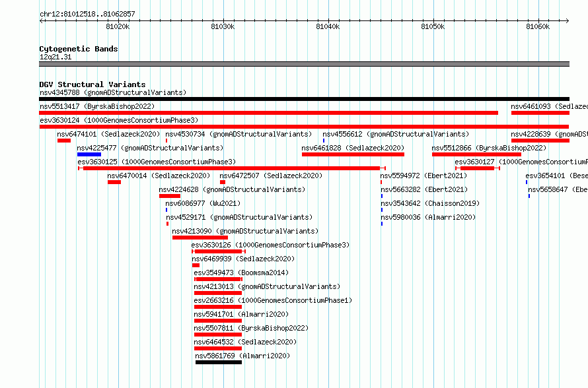Click the blue nsv4225477 variant bar
The image size is (588, 388).
coord(89,154)
